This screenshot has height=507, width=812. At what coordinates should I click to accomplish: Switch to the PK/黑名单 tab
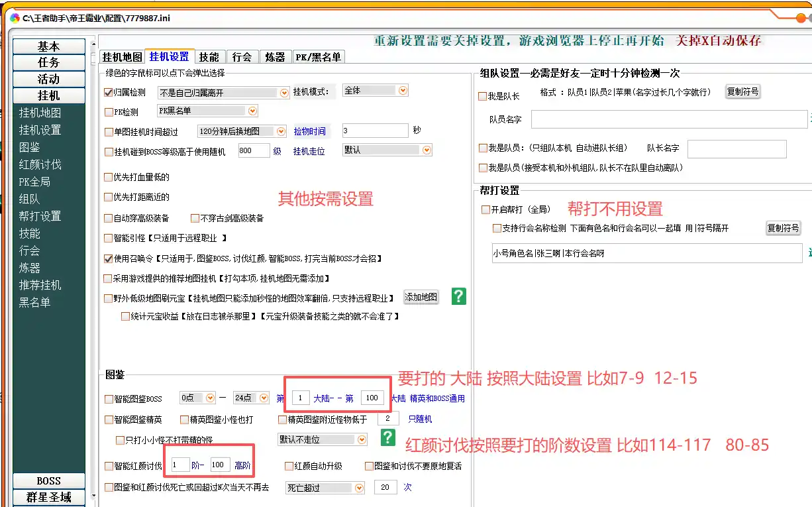click(319, 57)
